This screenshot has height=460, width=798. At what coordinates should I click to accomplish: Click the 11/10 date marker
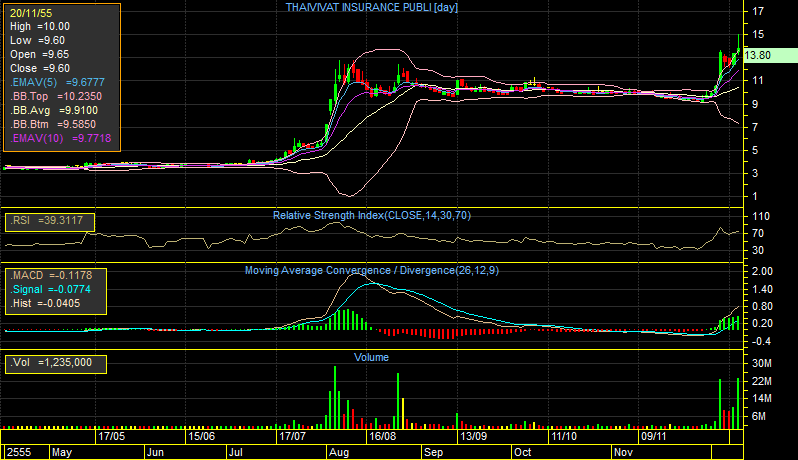[564, 436]
